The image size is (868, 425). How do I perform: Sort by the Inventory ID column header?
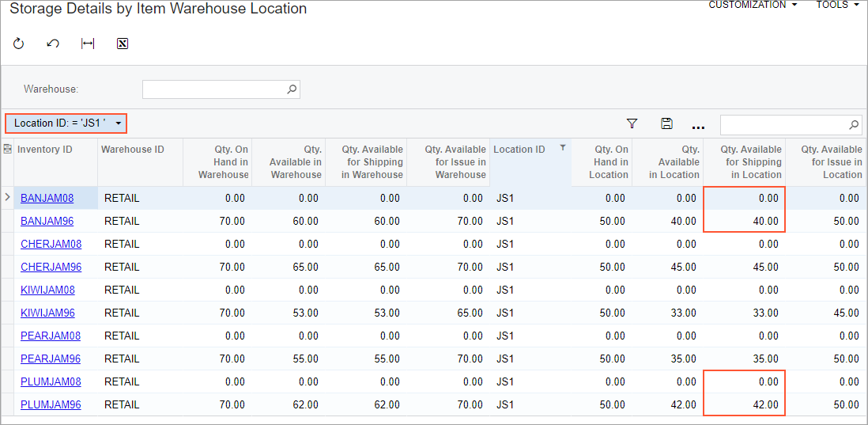[44, 150]
